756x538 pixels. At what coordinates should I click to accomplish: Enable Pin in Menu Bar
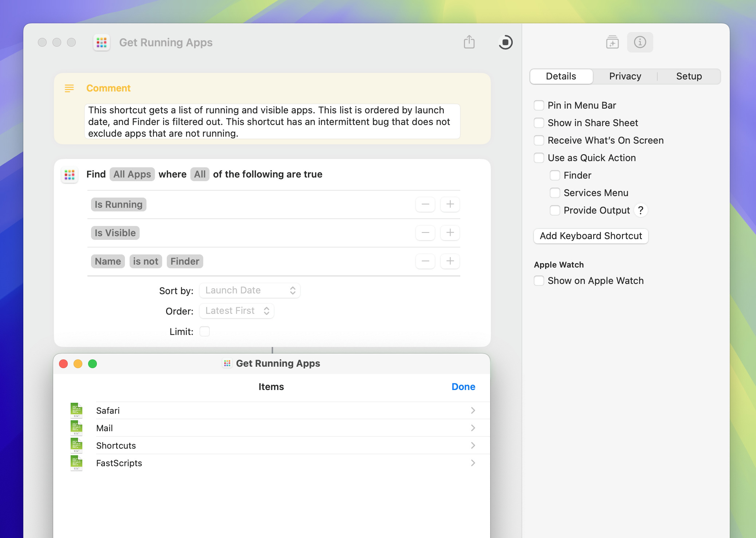(x=539, y=105)
